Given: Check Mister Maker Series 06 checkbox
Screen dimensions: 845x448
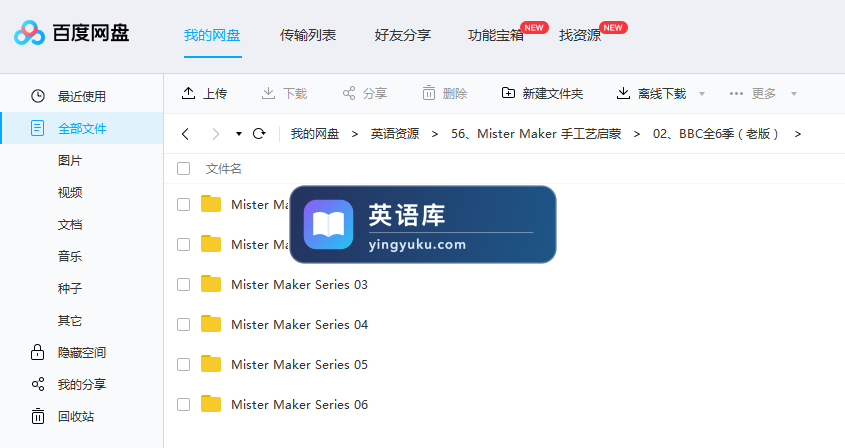Looking at the screenshot, I should pyautogui.click(x=183, y=404).
